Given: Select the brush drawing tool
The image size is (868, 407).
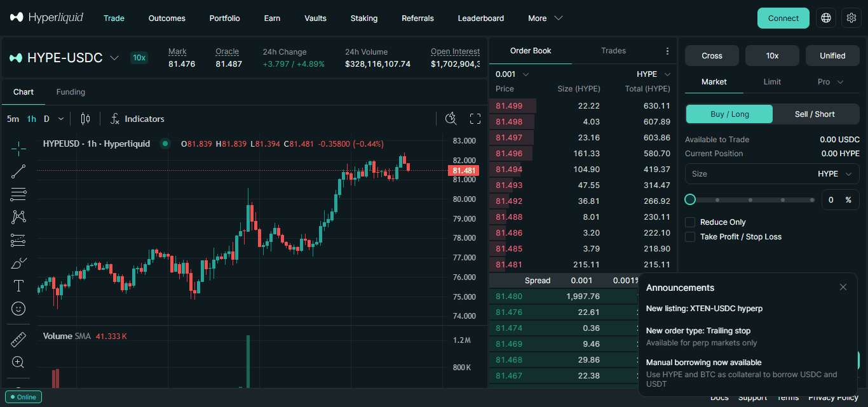Looking at the screenshot, I should (x=18, y=263).
